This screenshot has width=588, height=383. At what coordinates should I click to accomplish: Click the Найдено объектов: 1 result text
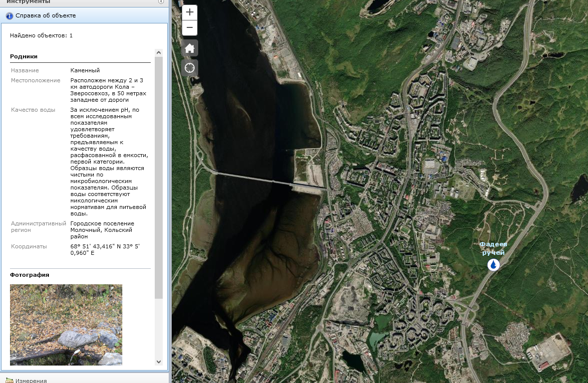click(x=41, y=35)
